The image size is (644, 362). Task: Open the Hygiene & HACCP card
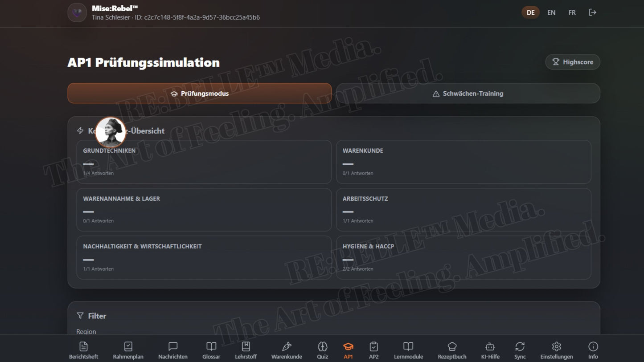[464, 257]
